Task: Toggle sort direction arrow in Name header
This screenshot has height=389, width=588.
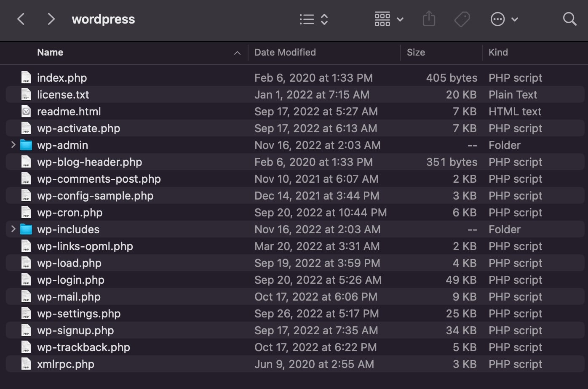Action: point(237,53)
